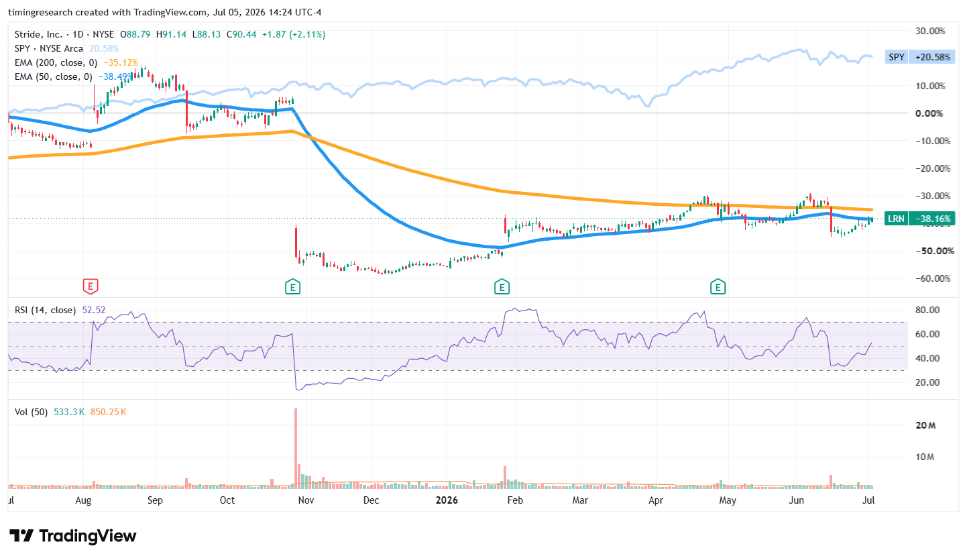Click the TradingView logo at the bottom

(x=74, y=536)
